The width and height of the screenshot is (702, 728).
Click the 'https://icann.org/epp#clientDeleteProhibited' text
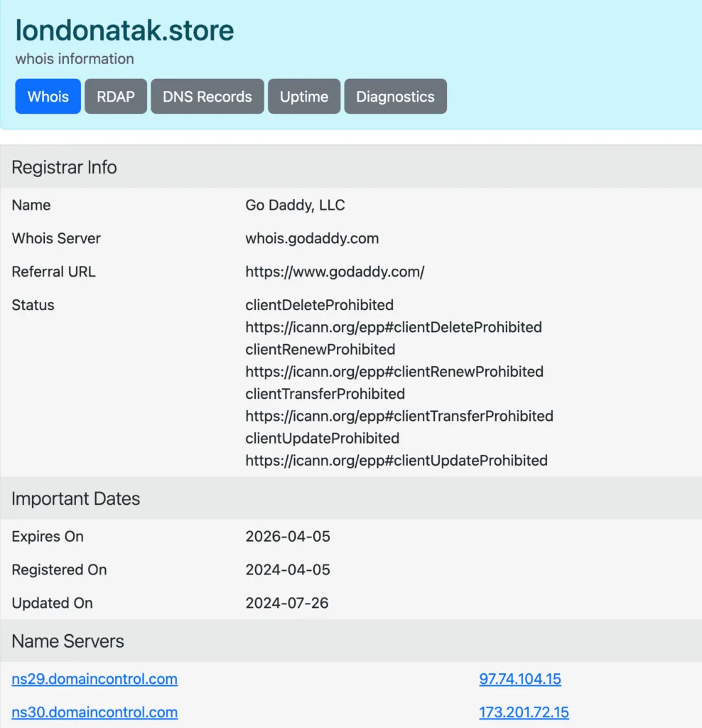coord(394,327)
